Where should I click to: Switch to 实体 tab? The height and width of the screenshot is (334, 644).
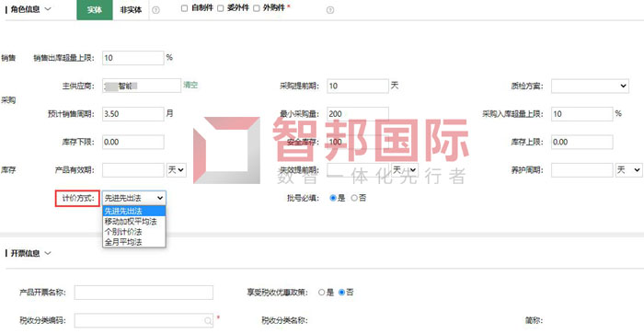(x=95, y=10)
